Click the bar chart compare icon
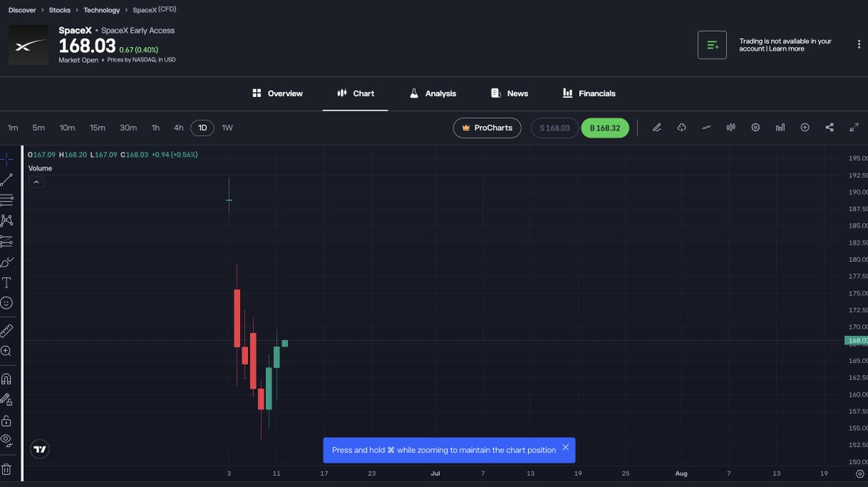This screenshot has width=868, height=487. pyautogui.click(x=780, y=127)
